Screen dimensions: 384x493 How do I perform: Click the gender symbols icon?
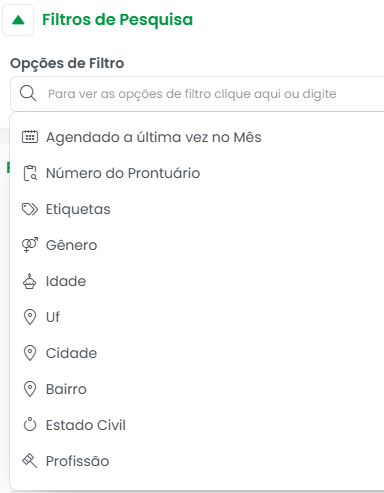[x=30, y=245]
